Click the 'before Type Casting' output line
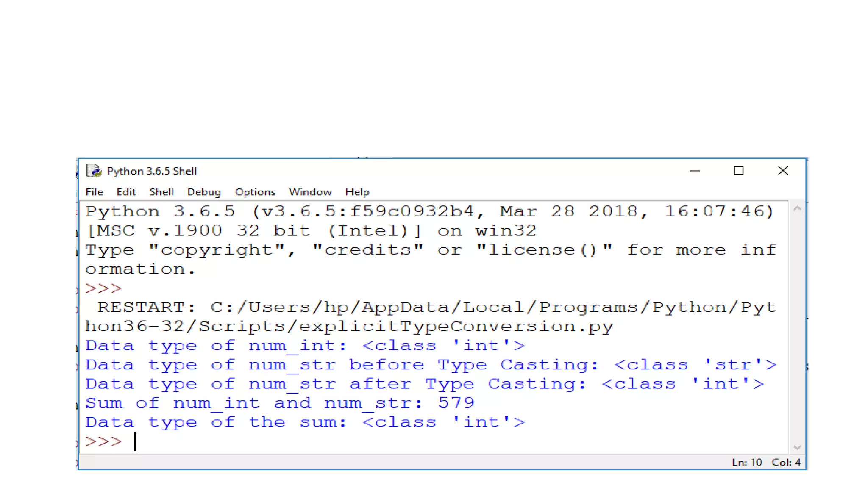The height and width of the screenshot is (488, 868). 431,365
